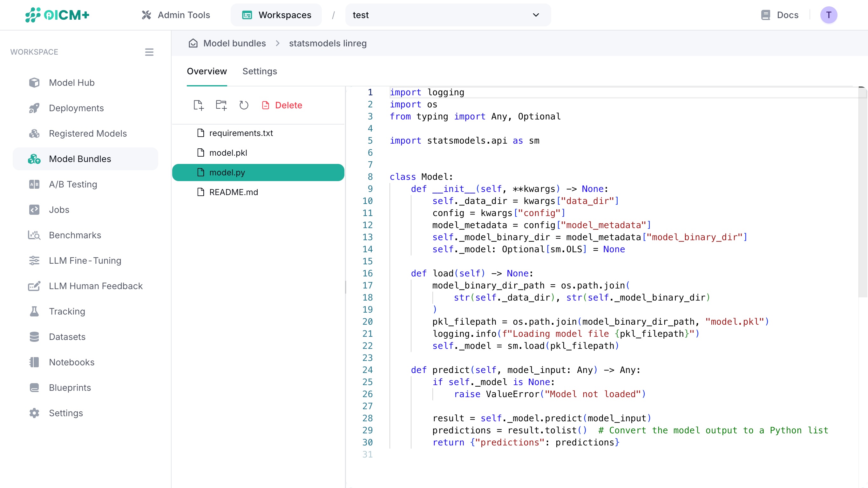Open the Registered Models section

(88, 133)
